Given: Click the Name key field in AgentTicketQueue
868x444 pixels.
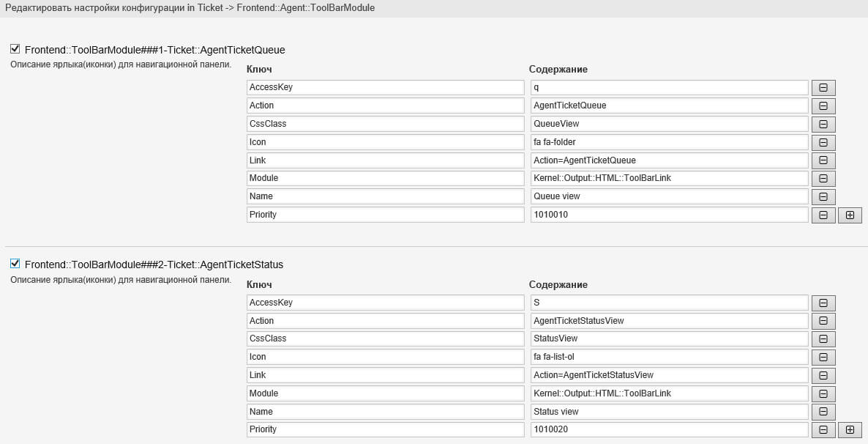Looking at the screenshot, I should point(385,196).
